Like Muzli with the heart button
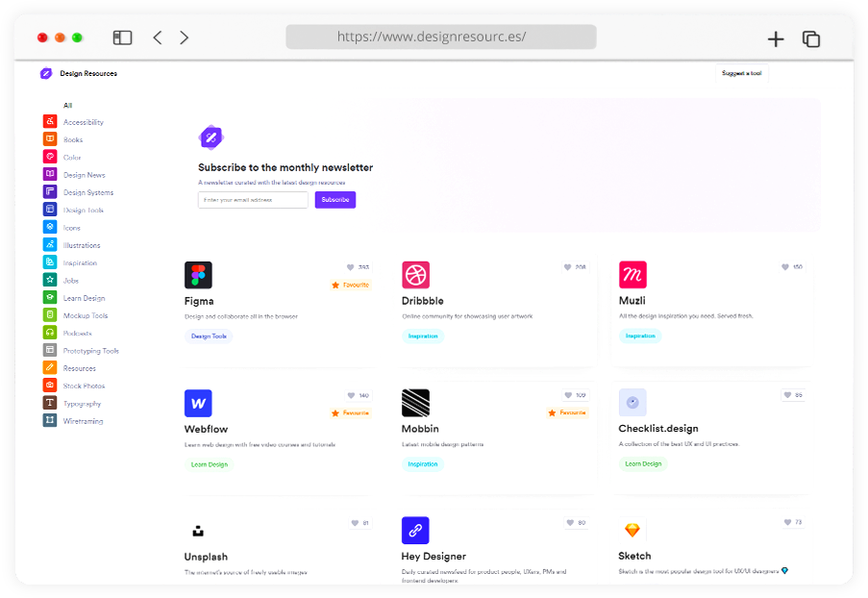Viewport: 868px width, 598px height. coord(792,267)
